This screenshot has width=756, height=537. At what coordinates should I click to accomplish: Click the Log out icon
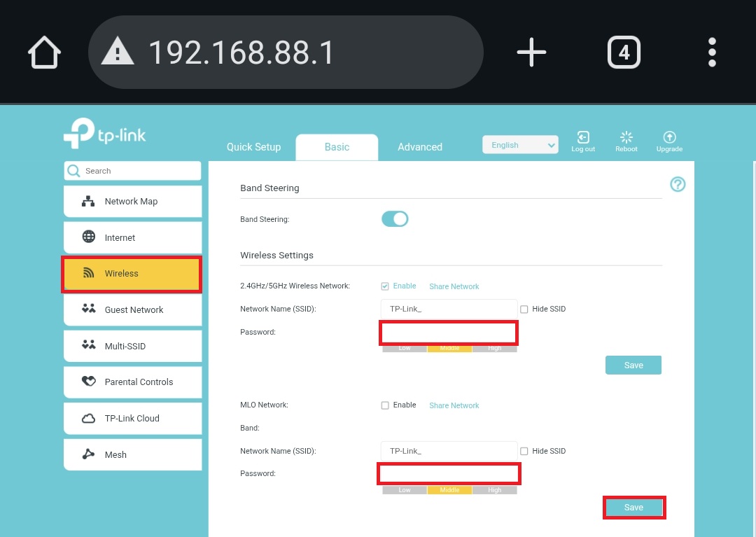583,138
